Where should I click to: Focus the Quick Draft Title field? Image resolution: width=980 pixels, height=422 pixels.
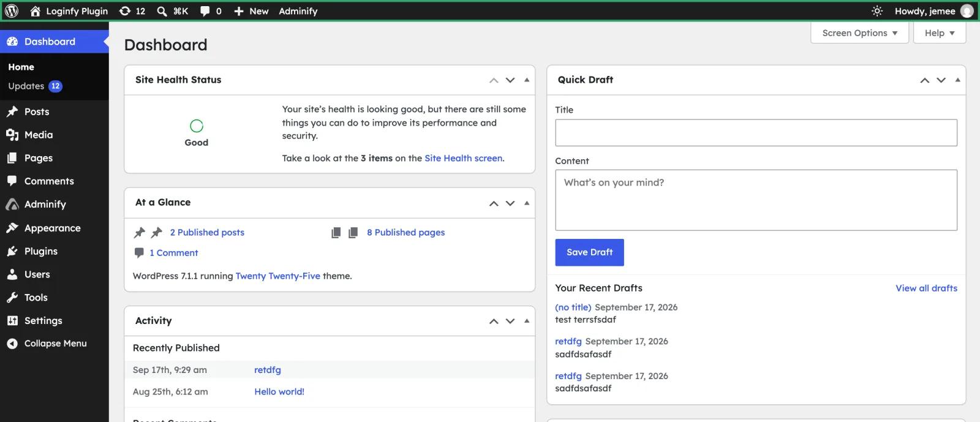coord(756,133)
